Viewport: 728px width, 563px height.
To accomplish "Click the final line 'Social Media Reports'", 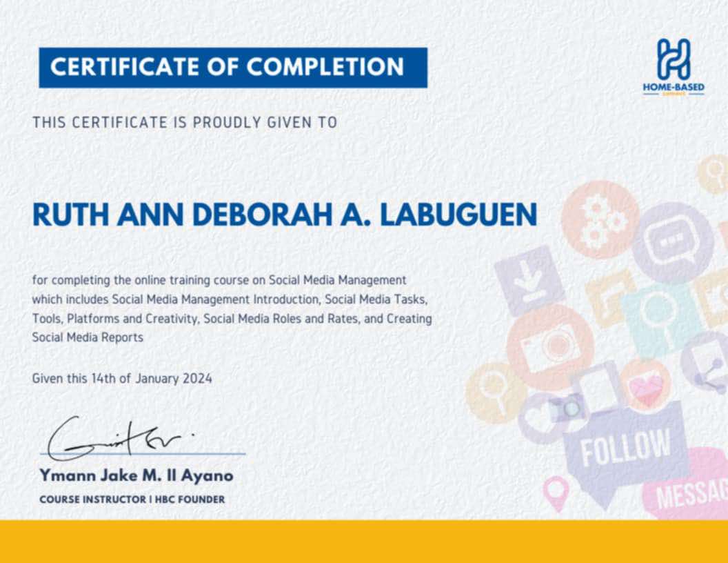I will 88,337.
